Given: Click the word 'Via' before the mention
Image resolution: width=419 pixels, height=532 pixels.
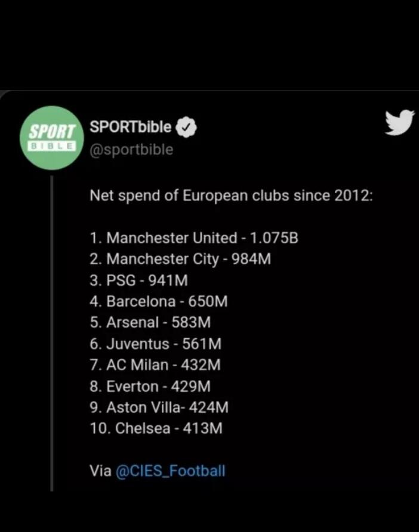Looking at the screenshot, I should click(100, 471).
